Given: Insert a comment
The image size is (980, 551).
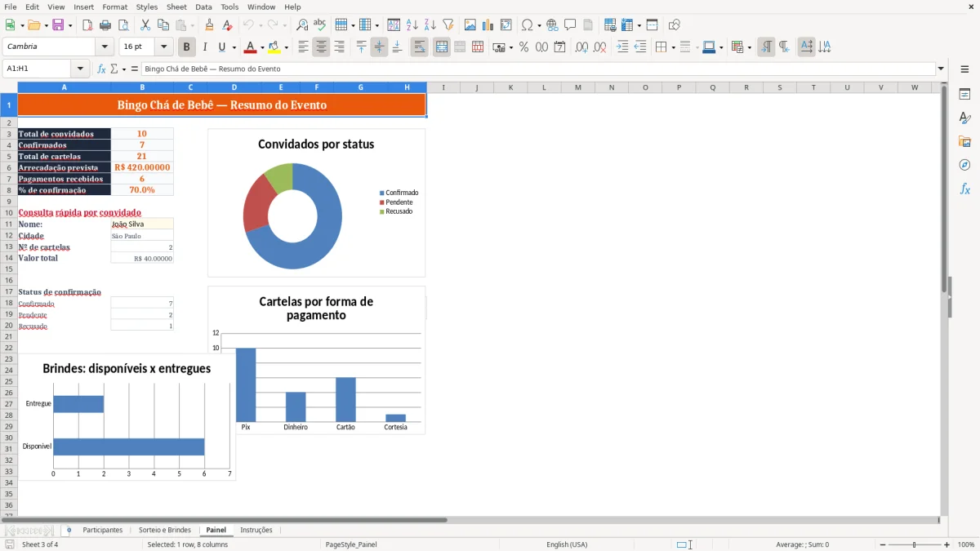Looking at the screenshot, I should coord(570,25).
